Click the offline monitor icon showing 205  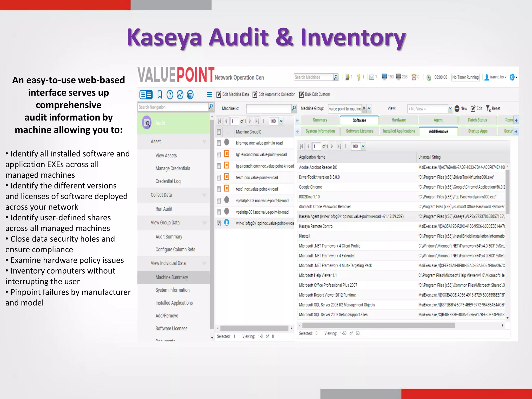pos(398,77)
